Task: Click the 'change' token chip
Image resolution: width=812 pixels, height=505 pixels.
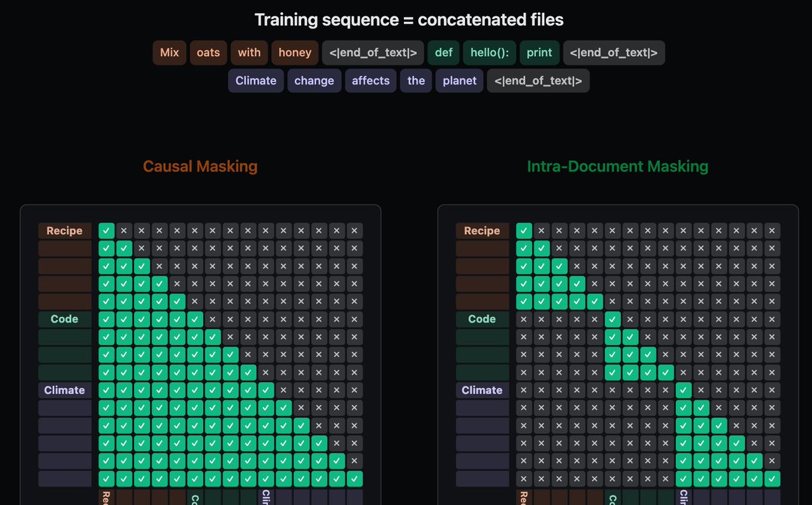Action: click(x=314, y=80)
